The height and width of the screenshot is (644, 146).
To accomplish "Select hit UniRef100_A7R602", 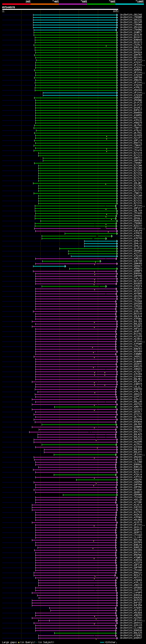I will [x=131, y=236].
